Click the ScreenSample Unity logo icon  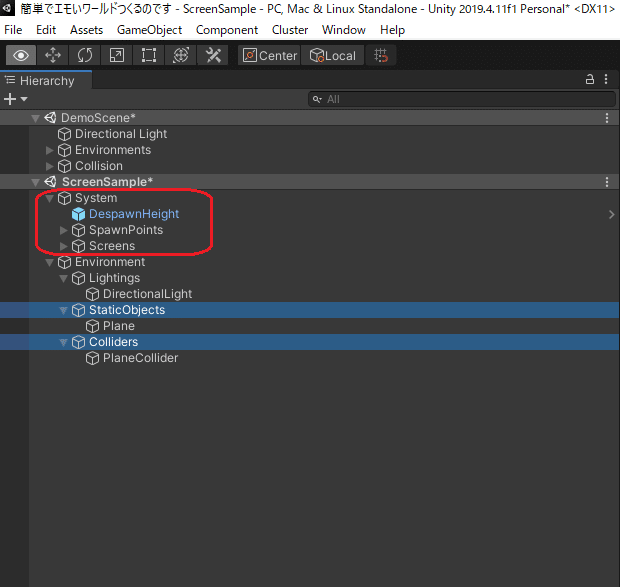50,181
